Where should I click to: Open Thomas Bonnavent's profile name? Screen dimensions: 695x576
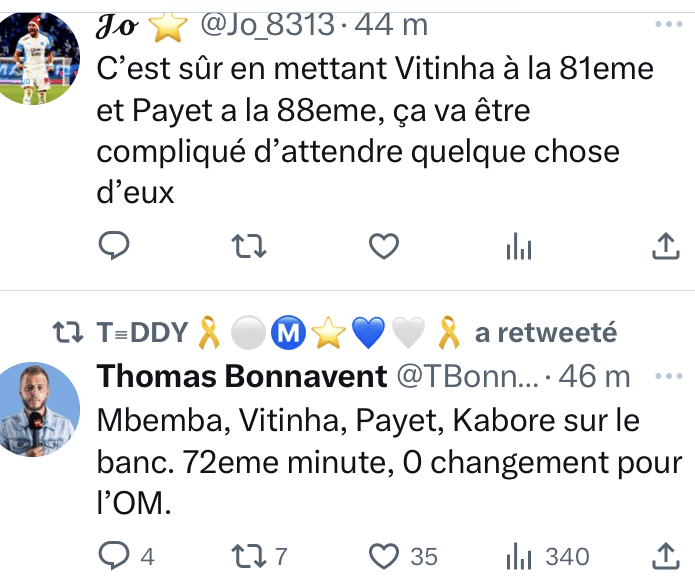click(x=243, y=377)
